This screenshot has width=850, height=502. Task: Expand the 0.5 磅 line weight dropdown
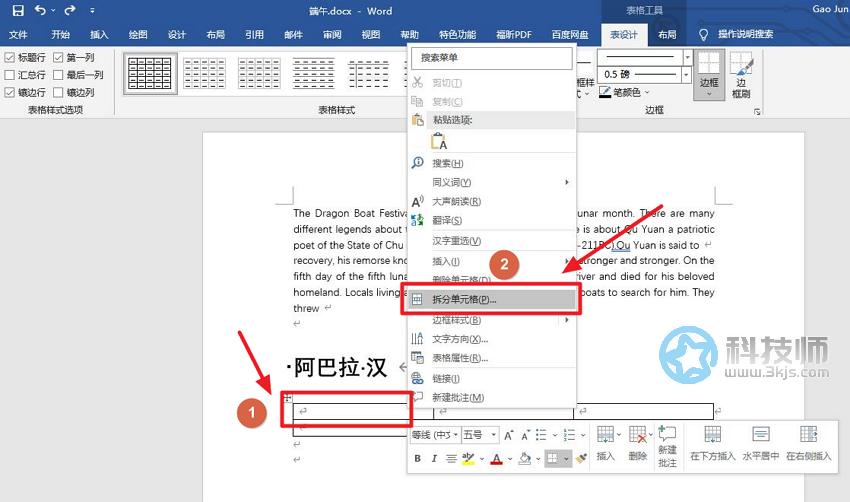pyautogui.click(x=686, y=74)
